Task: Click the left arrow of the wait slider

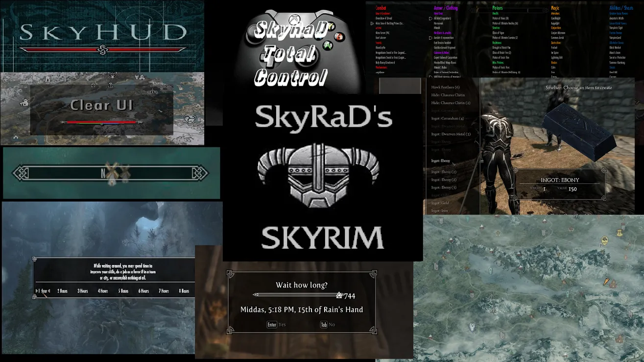Action: coord(255,295)
